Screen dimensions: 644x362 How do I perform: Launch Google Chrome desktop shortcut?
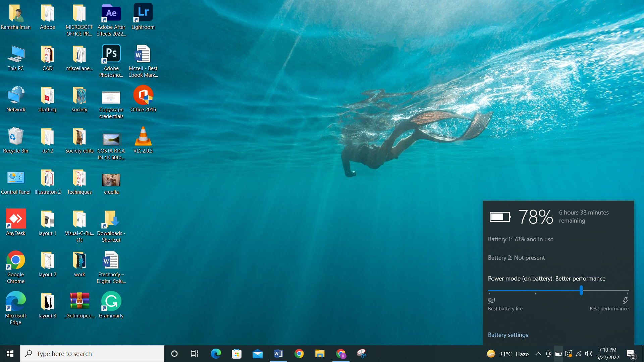click(16, 267)
